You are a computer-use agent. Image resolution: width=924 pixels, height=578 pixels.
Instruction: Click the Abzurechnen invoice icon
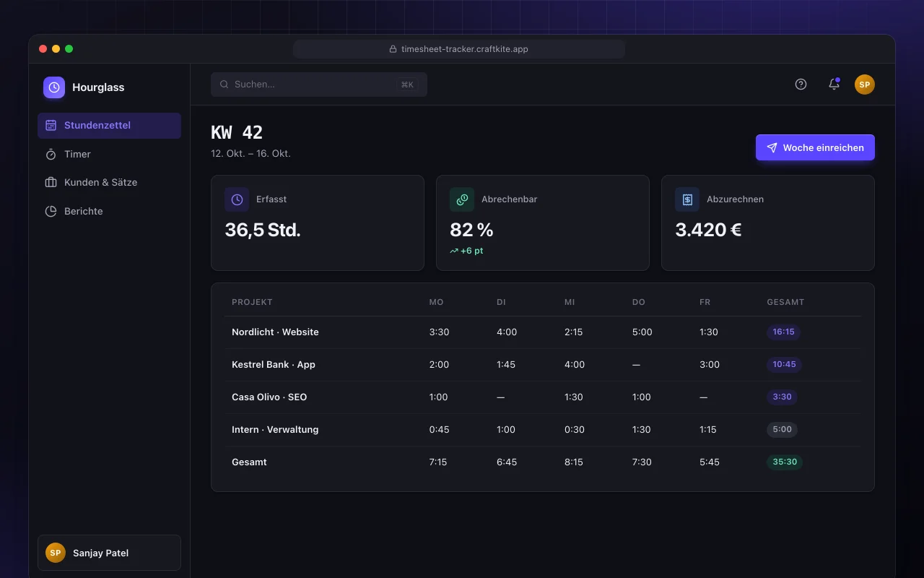click(x=687, y=199)
